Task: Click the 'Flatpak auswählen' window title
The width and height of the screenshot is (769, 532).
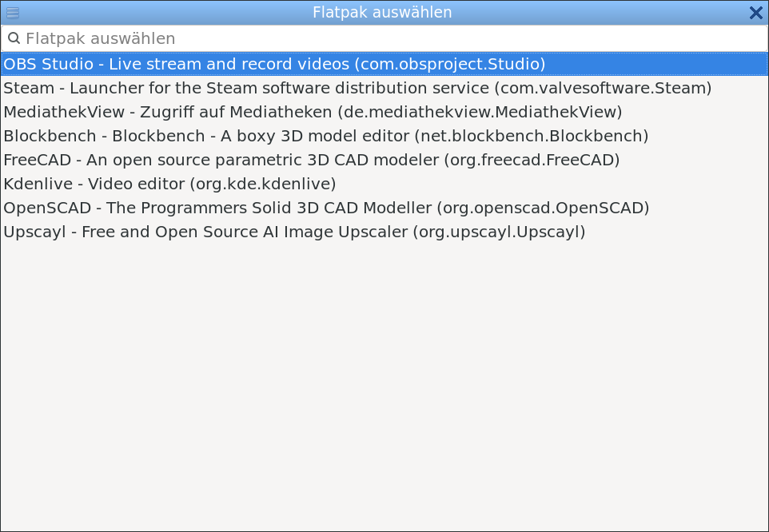Action: (382, 12)
